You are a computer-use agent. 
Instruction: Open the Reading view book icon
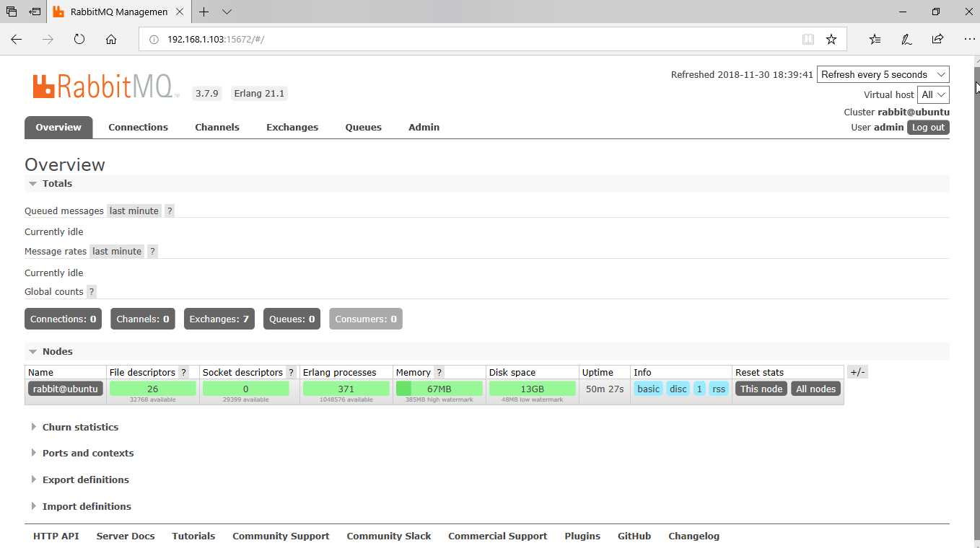(x=808, y=40)
